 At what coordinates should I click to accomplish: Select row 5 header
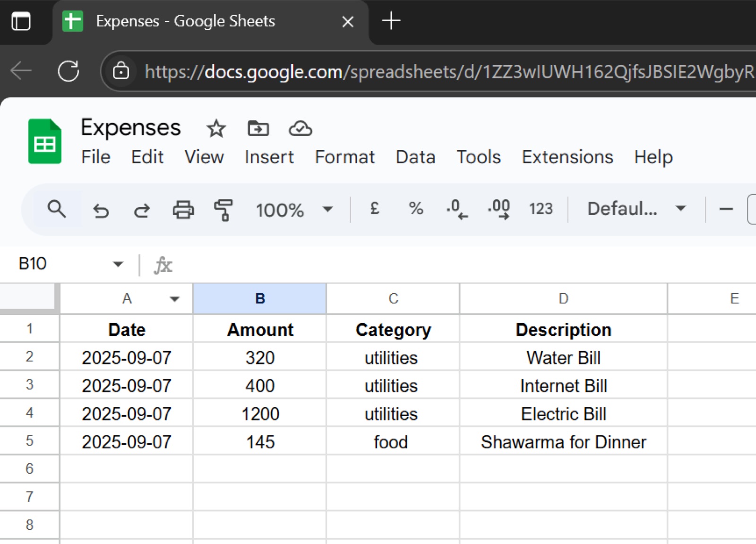coord(29,441)
